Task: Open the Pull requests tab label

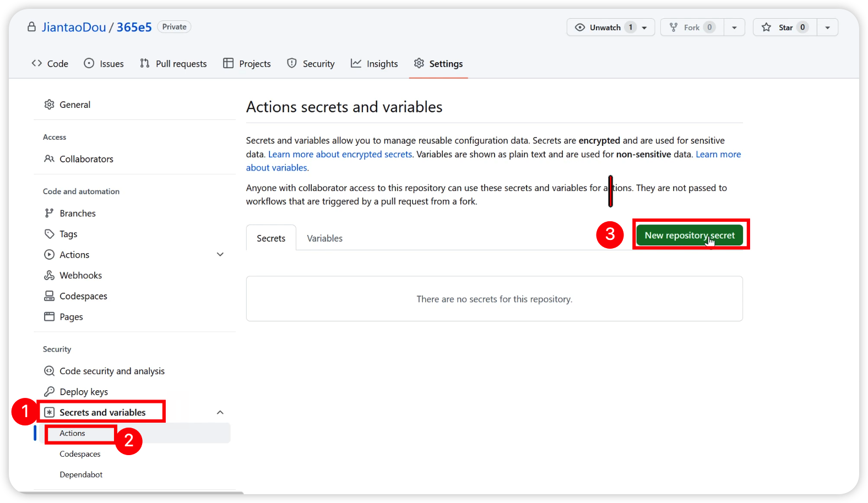Action: pyautogui.click(x=181, y=64)
